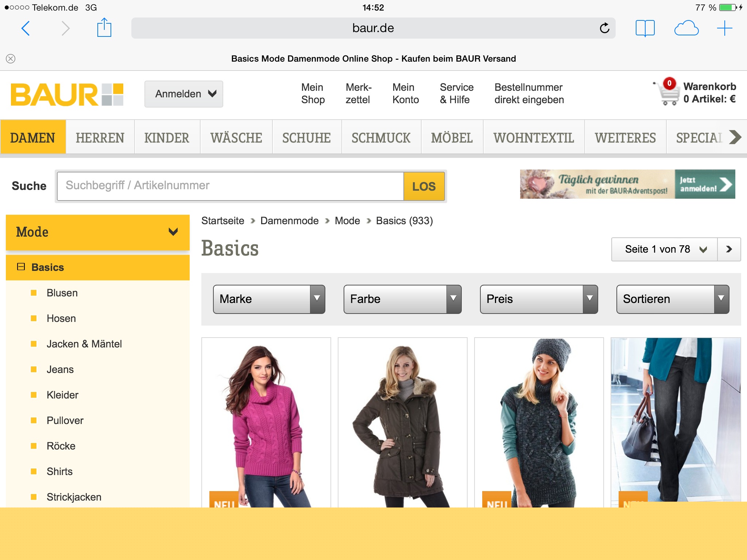Open Service & Hilfe
The width and height of the screenshot is (747, 560).
456,93
